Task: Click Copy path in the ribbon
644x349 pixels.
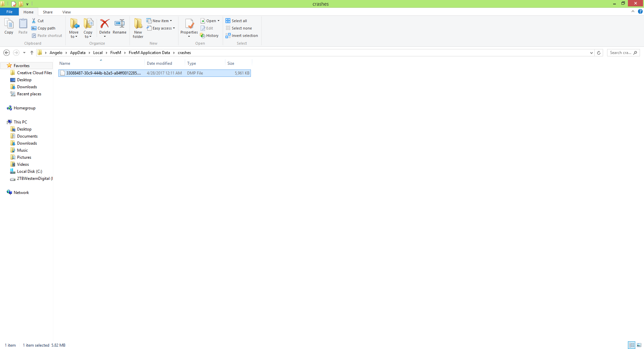Action: click(x=43, y=28)
